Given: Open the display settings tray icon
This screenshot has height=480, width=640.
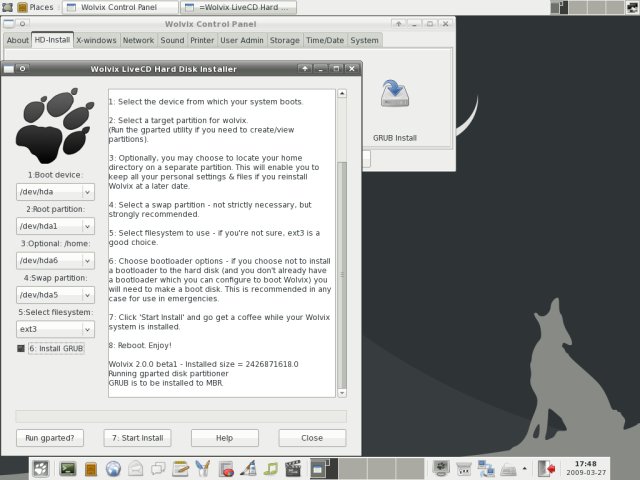Looking at the screenshot, I should pos(441,469).
